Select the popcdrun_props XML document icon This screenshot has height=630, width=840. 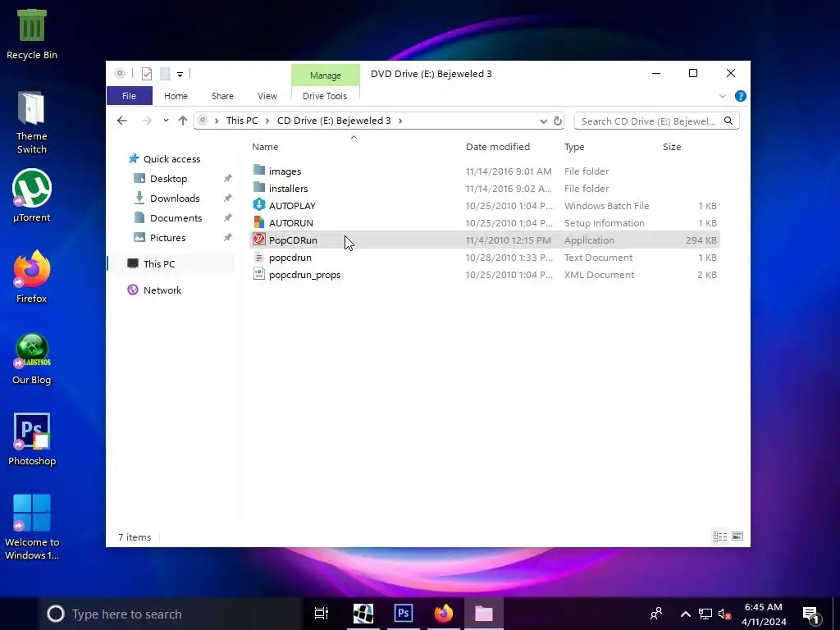(259, 274)
